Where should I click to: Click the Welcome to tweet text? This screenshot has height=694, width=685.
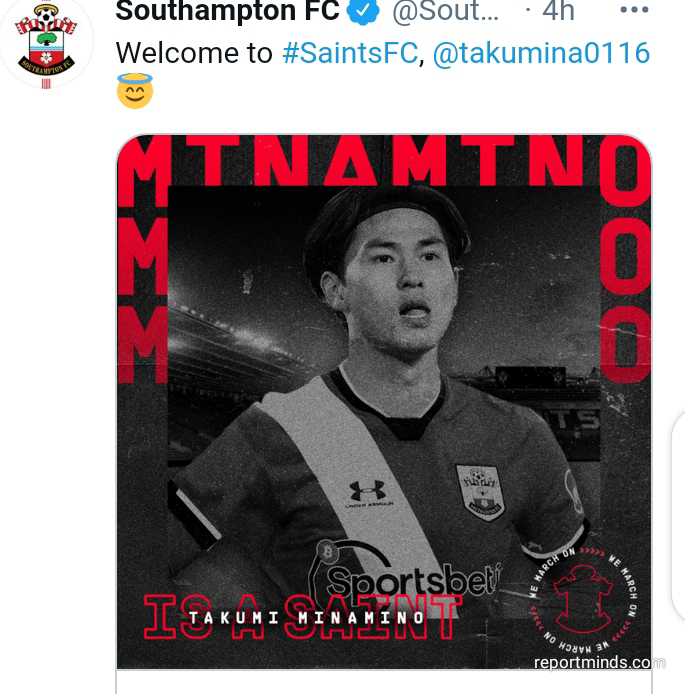coord(194,53)
